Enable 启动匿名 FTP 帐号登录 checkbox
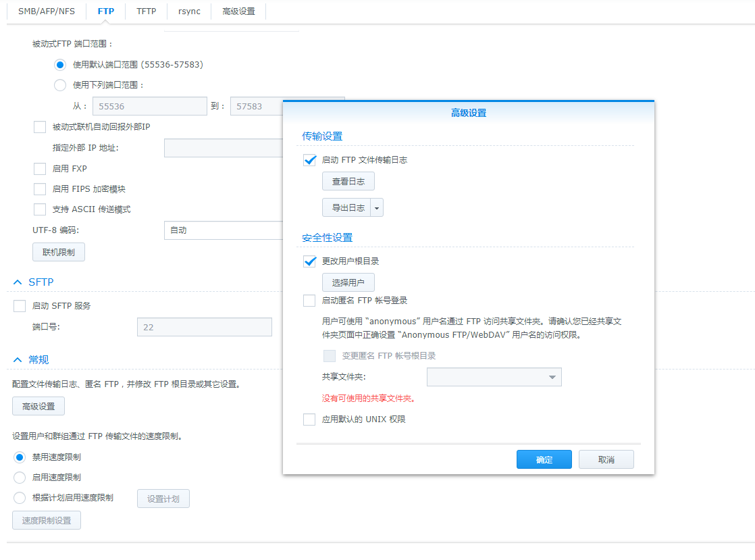This screenshot has width=755, height=560. pyautogui.click(x=309, y=301)
